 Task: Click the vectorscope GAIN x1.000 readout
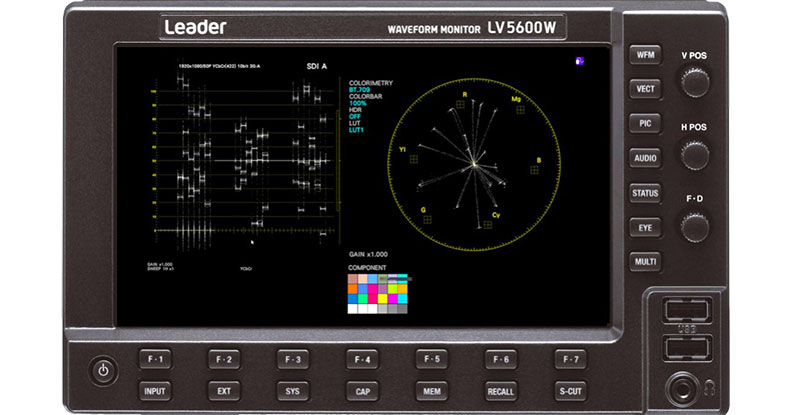coord(368,254)
